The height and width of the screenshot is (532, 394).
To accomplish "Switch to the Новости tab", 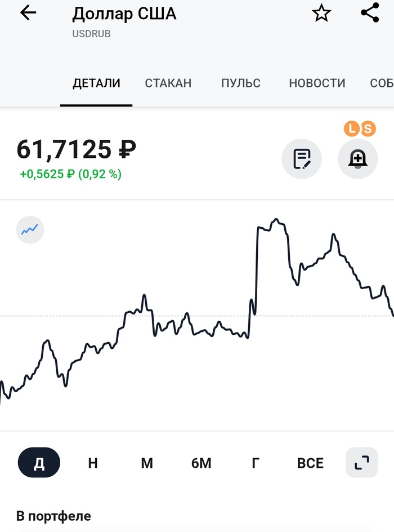I will click(x=317, y=83).
